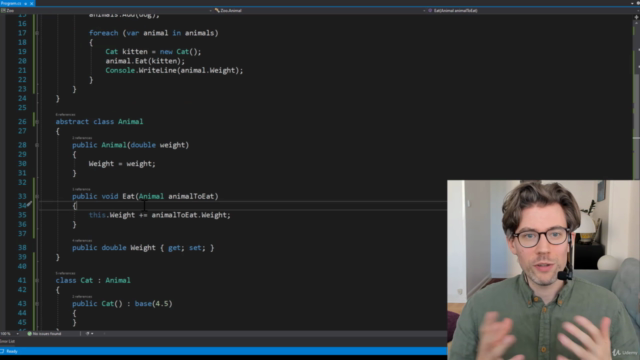Click 'base' in 'public Cat() : base(4.5)'
The image size is (640, 360).
pyautogui.click(x=143, y=304)
